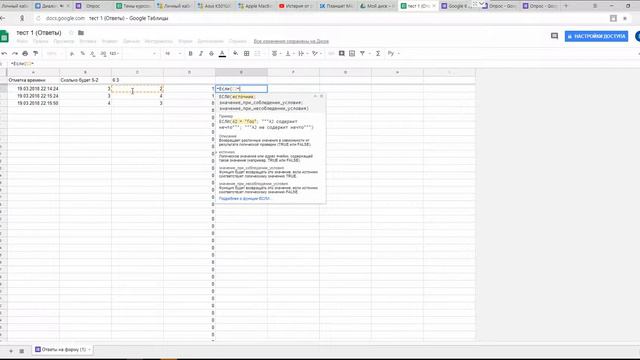Open the saved changes history link
The height and width of the screenshot is (360, 640).
[x=291, y=41]
